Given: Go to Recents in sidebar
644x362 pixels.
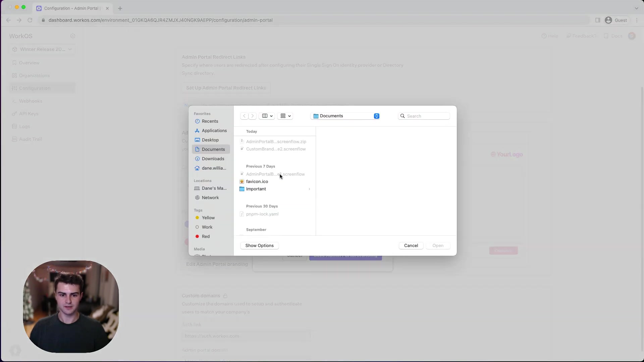Looking at the screenshot, I should click(210, 121).
